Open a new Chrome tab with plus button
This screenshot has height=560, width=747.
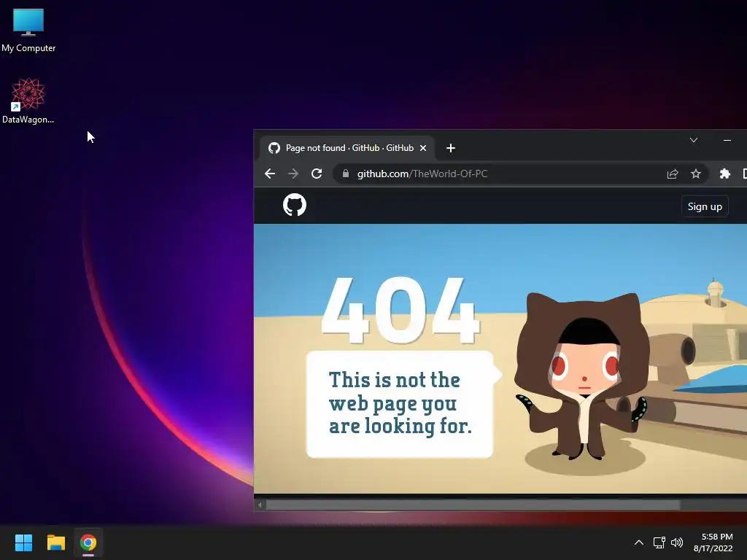(x=451, y=148)
